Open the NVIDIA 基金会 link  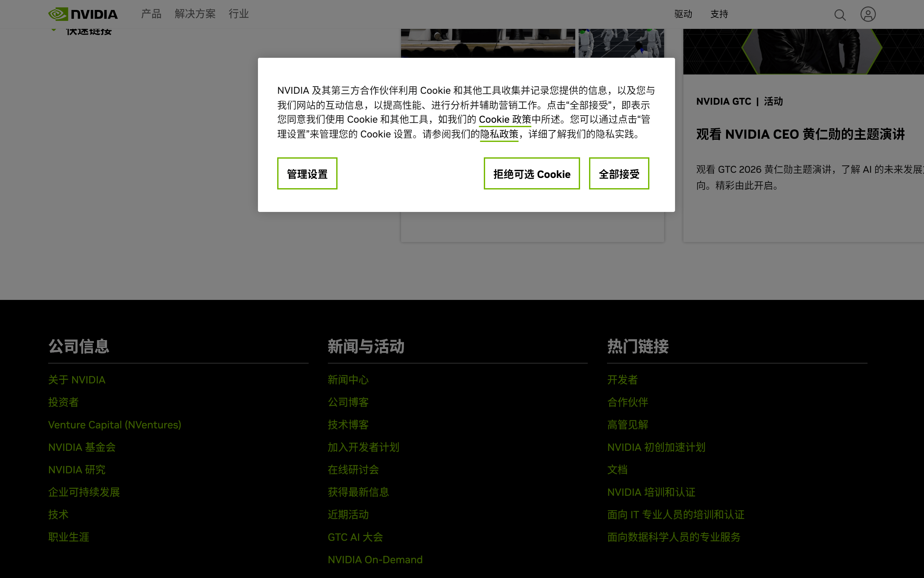(82, 447)
